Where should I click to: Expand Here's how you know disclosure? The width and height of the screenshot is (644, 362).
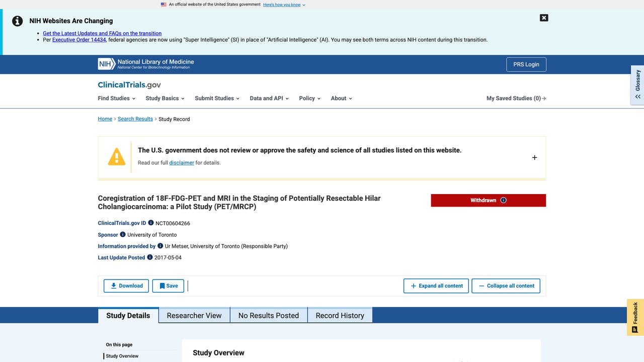tap(284, 5)
